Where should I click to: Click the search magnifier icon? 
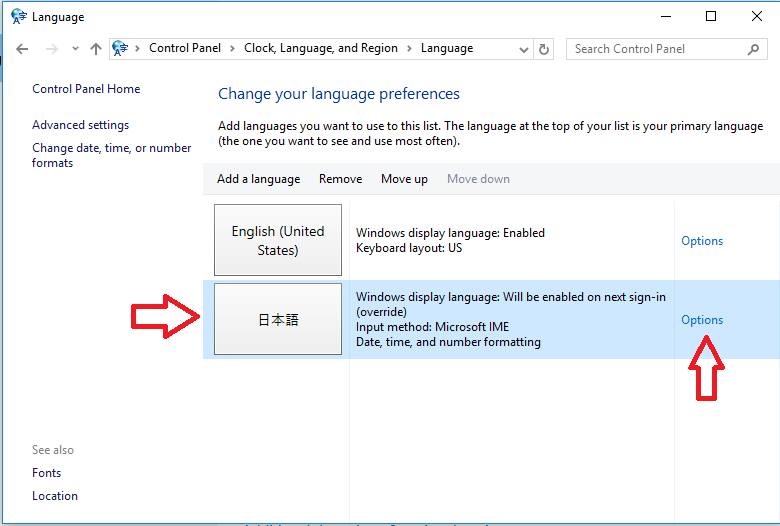[753, 49]
